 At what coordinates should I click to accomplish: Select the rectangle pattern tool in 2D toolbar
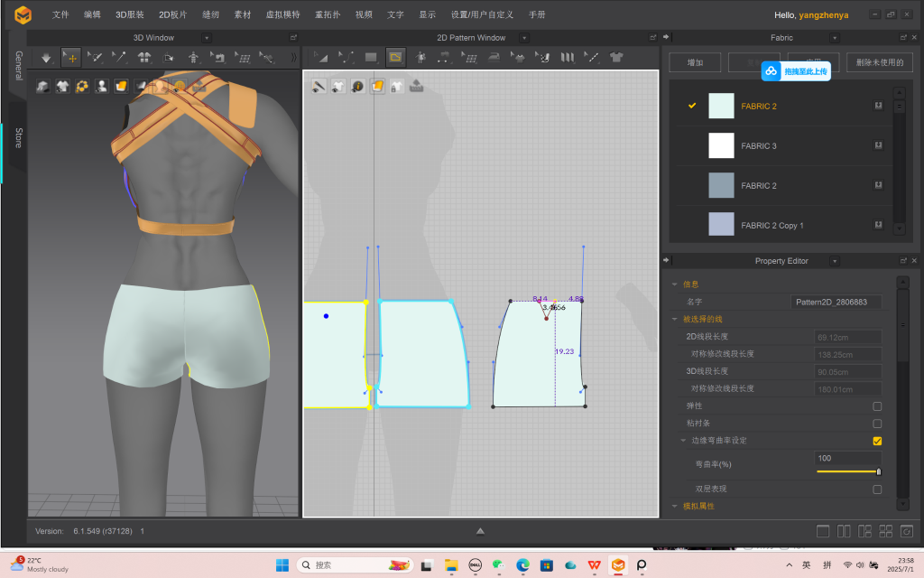point(371,57)
